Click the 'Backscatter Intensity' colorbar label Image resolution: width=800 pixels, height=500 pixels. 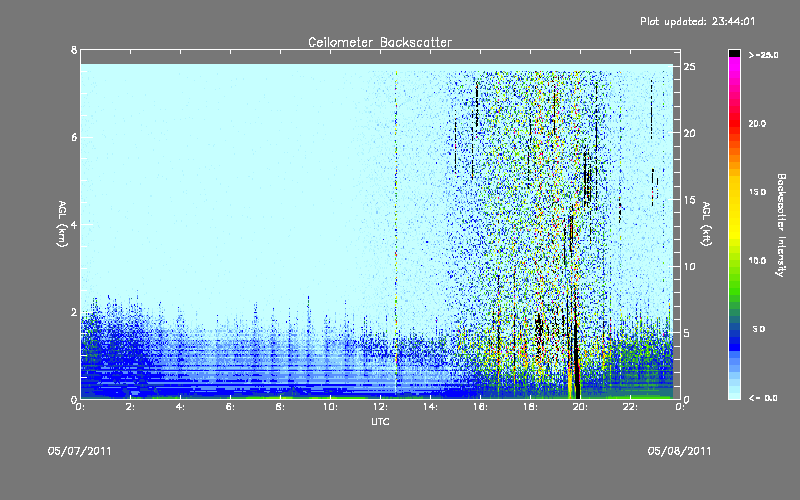[781, 225]
